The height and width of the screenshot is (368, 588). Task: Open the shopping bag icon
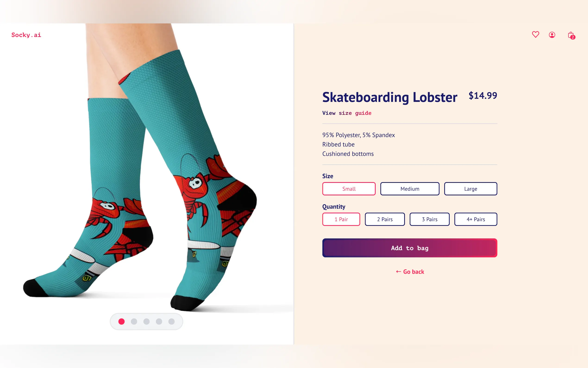[x=571, y=35]
